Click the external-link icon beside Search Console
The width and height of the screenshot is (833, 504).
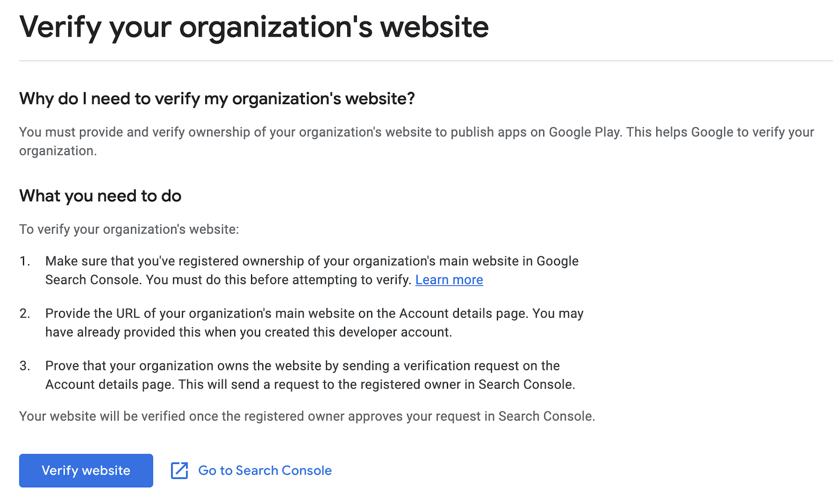click(x=179, y=470)
